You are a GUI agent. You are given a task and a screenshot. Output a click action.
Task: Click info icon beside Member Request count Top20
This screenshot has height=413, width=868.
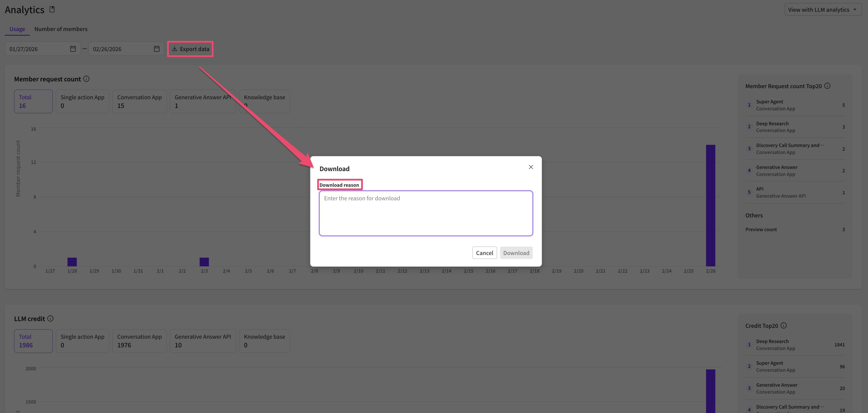coord(827,86)
